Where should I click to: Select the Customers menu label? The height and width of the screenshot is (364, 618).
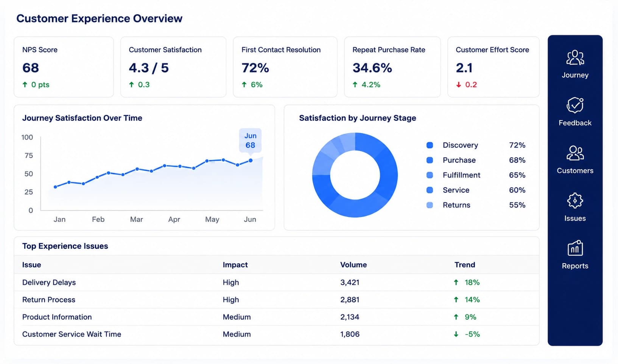[575, 170]
